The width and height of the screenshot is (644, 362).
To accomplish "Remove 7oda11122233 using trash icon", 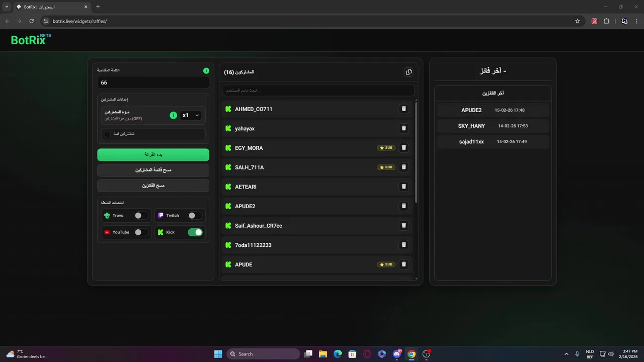I will (x=404, y=245).
